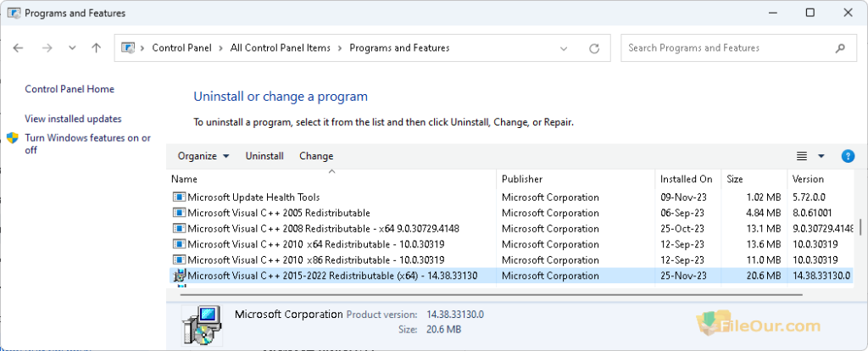Expand chevron after Control Panel breadcrumb

tap(221, 48)
